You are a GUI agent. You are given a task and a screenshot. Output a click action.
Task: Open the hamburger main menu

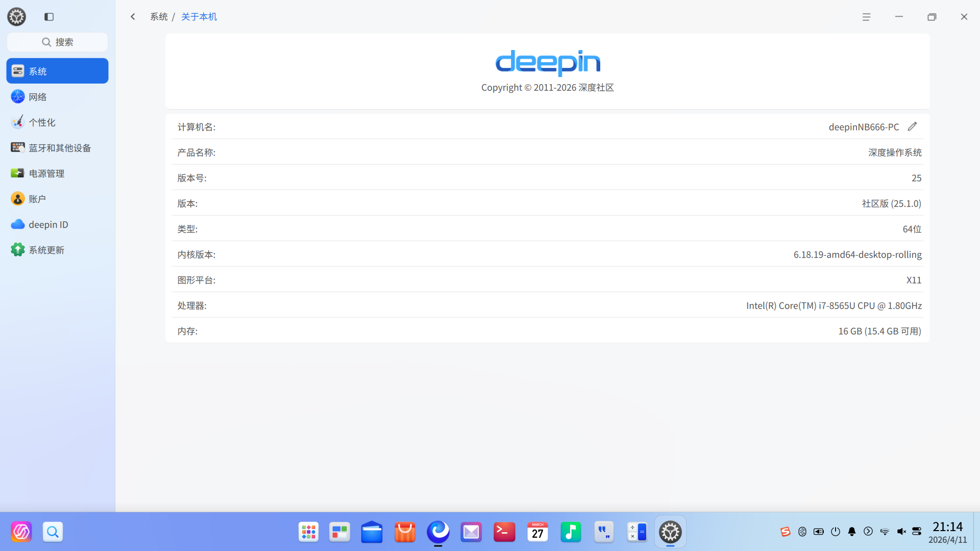click(x=866, y=17)
